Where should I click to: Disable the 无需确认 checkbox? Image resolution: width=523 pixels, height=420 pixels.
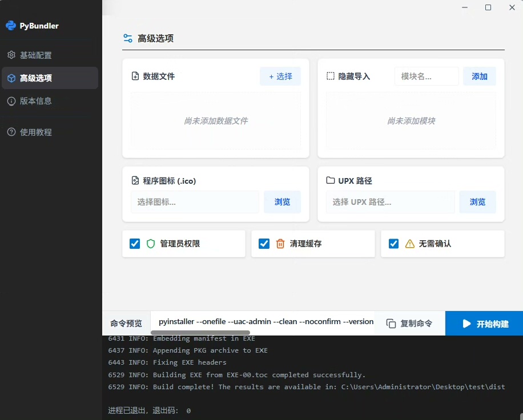[x=393, y=244]
